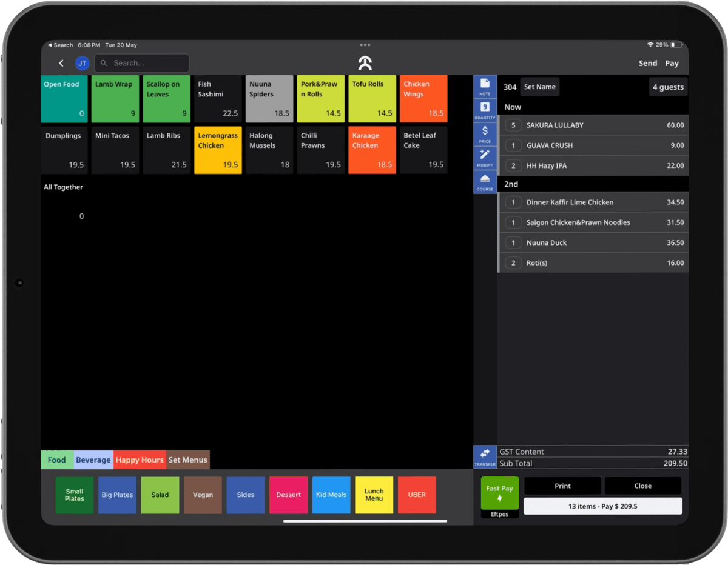Tap the battery status icon

676,45
